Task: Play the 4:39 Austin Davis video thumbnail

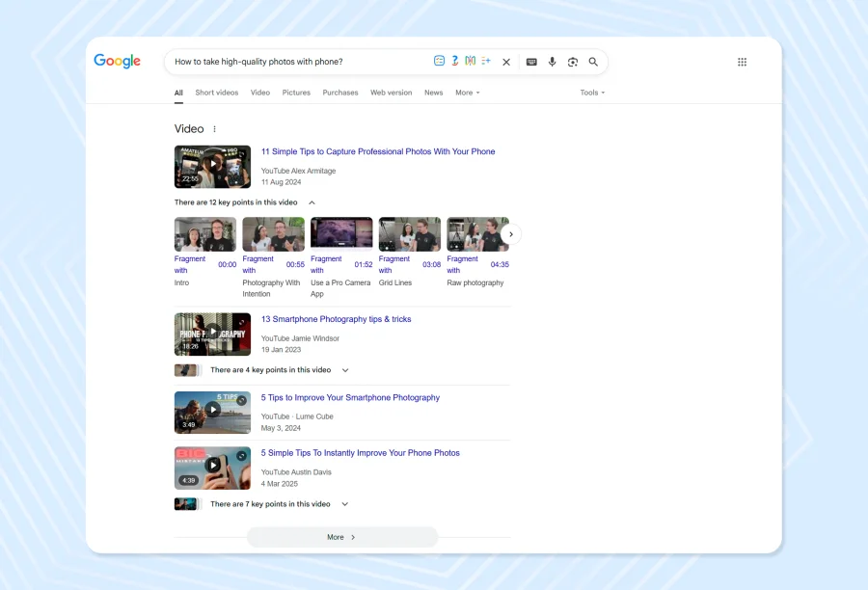Action: (x=212, y=469)
